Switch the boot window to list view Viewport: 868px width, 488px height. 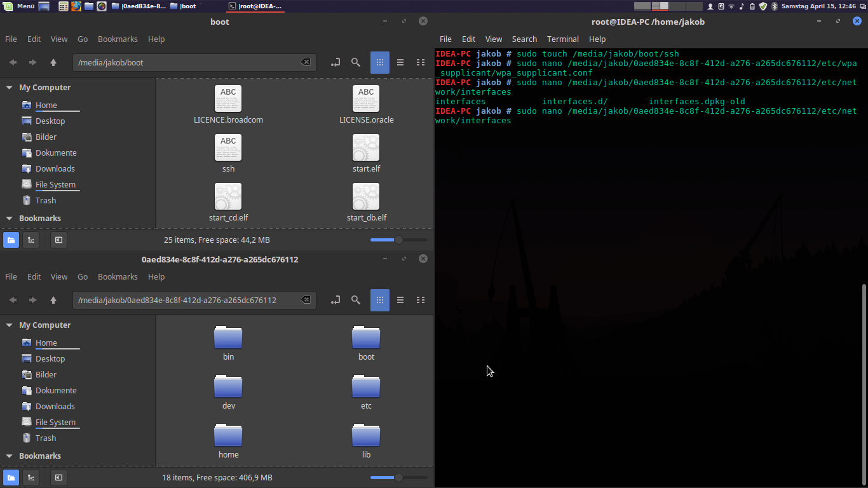400,62
